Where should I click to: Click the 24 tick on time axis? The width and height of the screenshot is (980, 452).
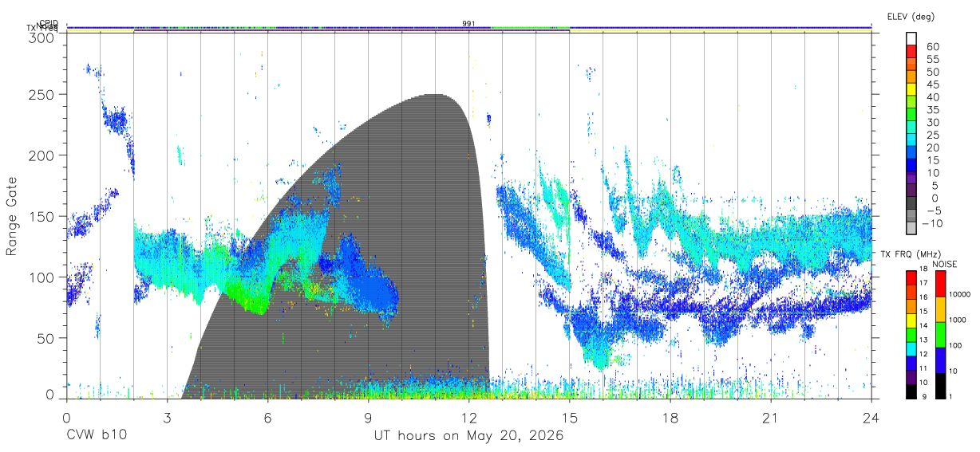coord(871,418)
